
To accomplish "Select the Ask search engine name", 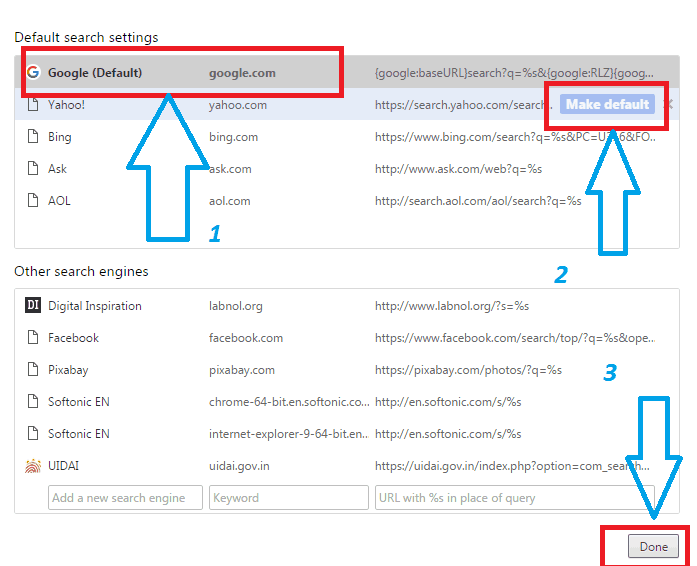I will coord(57,169).
